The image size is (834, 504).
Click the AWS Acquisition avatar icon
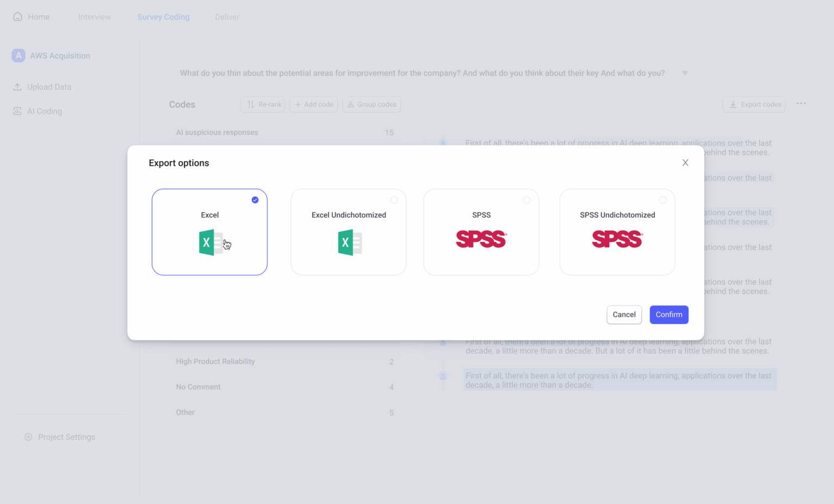point(18,55)
